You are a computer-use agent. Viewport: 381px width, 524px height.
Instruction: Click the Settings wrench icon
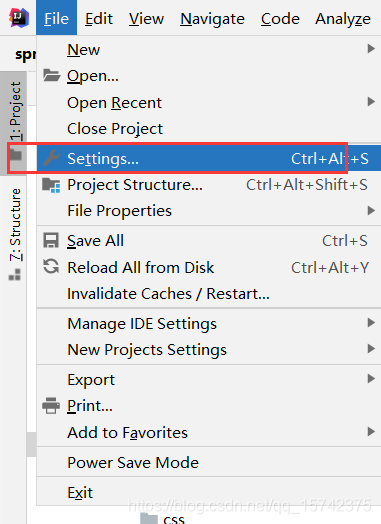(x=51, y=158)
